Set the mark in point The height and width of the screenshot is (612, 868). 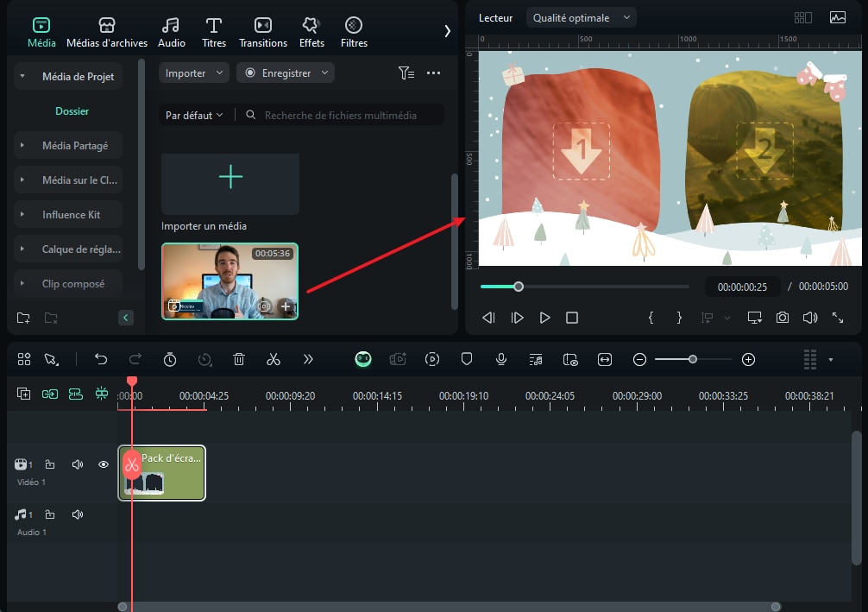(x=651, y=318)
